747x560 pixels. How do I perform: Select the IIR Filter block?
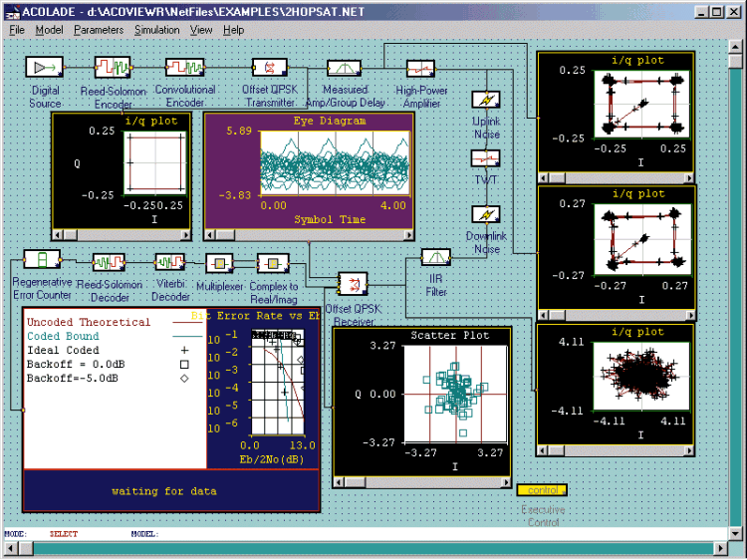[436, 257]
